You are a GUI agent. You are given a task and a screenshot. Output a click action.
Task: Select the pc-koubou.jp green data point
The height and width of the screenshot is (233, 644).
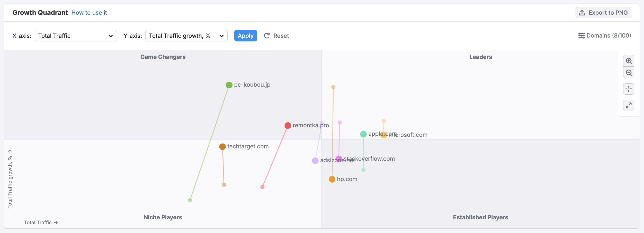229,85
